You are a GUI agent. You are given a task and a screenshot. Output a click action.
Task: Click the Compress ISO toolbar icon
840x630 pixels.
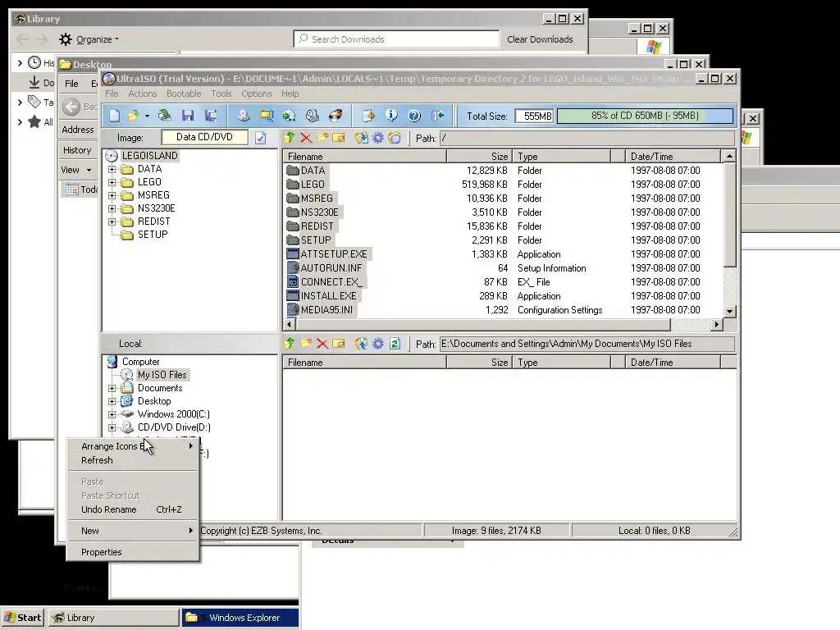(x=267, y=116)
